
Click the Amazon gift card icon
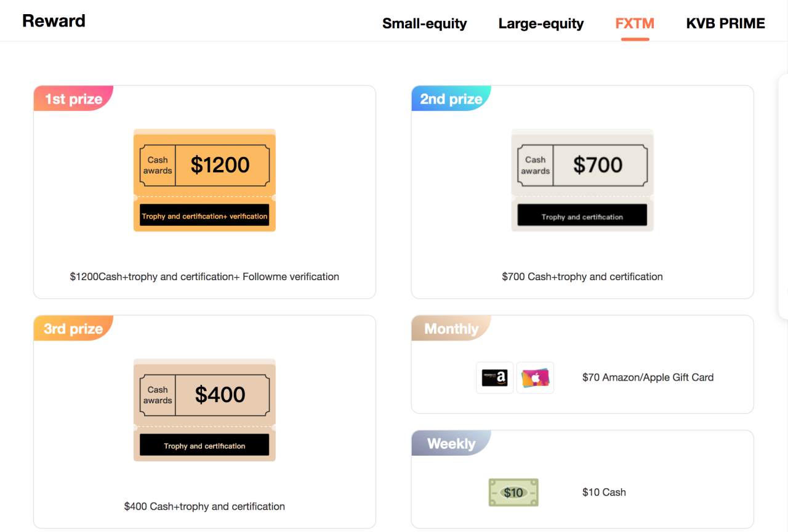pos(495,377)
